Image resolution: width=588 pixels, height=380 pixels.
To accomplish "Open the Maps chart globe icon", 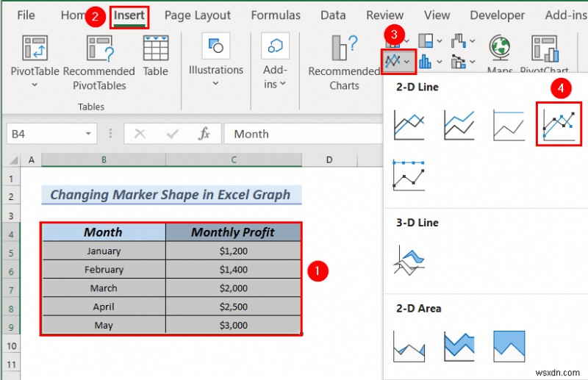I will coord(500,47).
